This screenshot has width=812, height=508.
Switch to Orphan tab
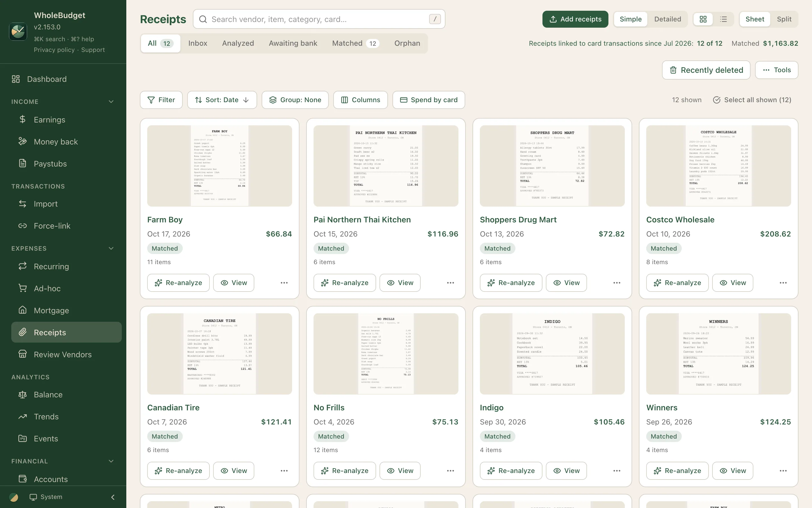click(407, 43)
